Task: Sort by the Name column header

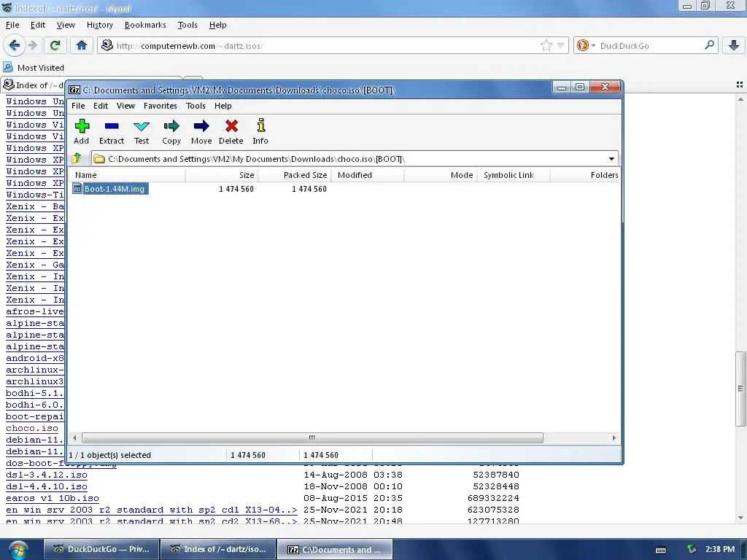Action: click(127, 175)
